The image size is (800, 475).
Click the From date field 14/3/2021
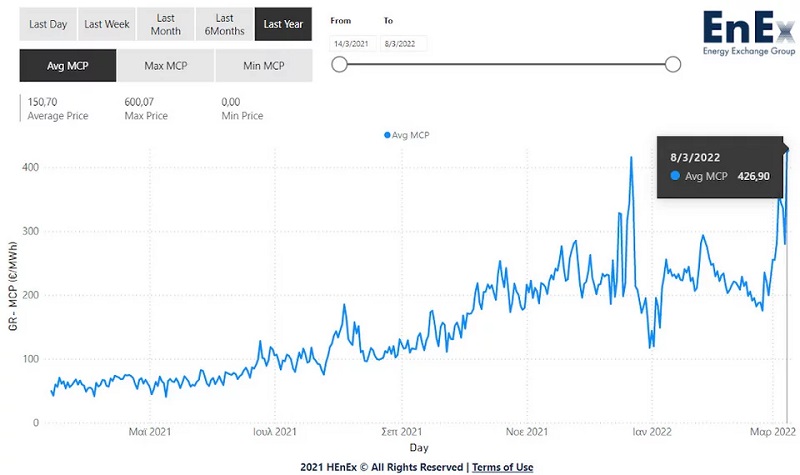point(351,43)
